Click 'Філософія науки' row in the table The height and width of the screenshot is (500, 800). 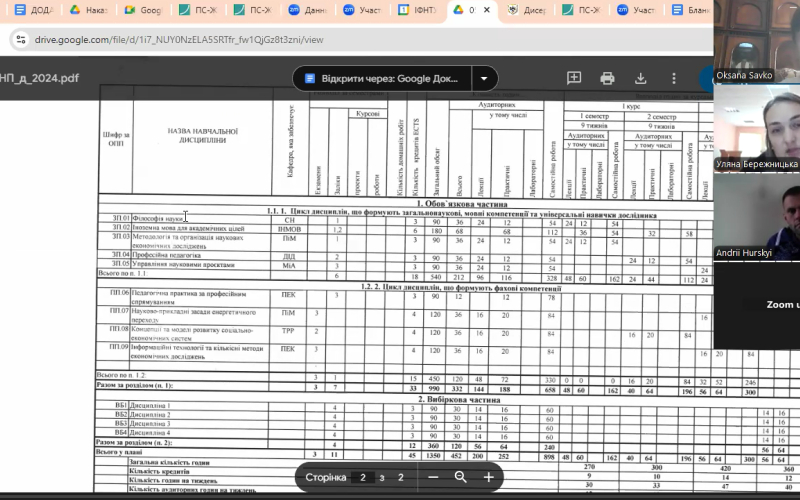158,218
